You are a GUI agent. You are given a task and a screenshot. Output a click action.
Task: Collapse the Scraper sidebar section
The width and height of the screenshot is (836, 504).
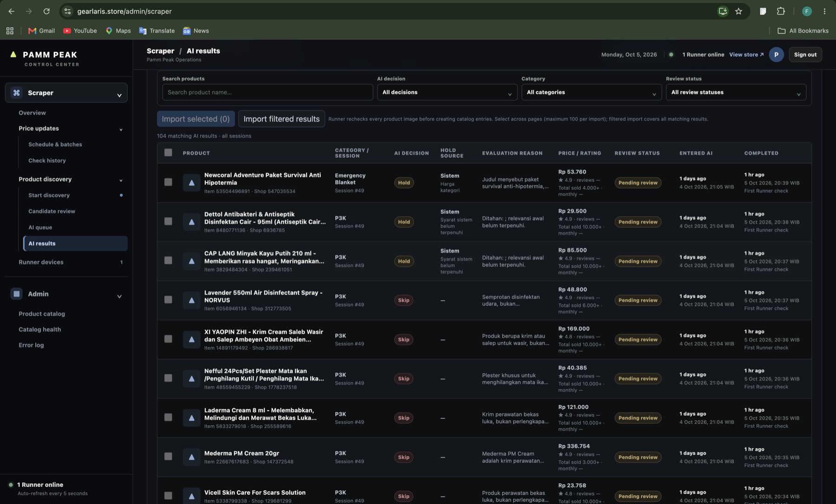click(x=119, y=95)
